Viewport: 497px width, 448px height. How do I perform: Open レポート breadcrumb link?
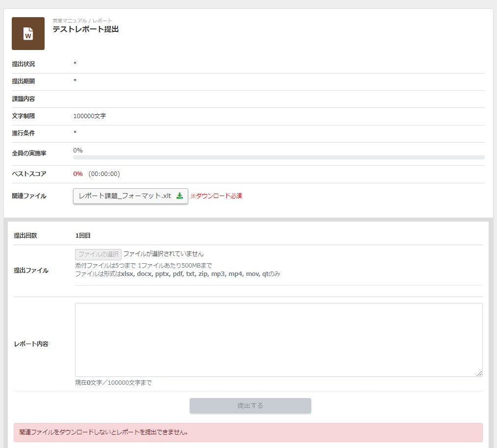[102, 21]
